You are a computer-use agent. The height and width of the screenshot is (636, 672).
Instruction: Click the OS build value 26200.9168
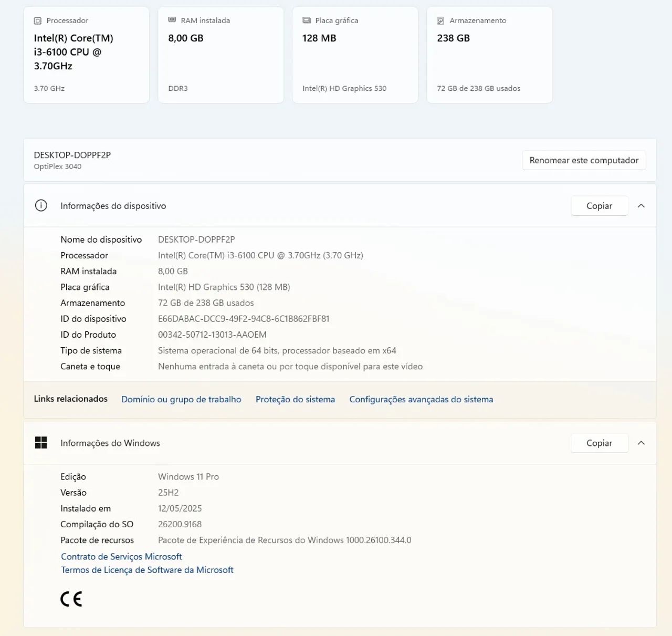coord(180,524)
